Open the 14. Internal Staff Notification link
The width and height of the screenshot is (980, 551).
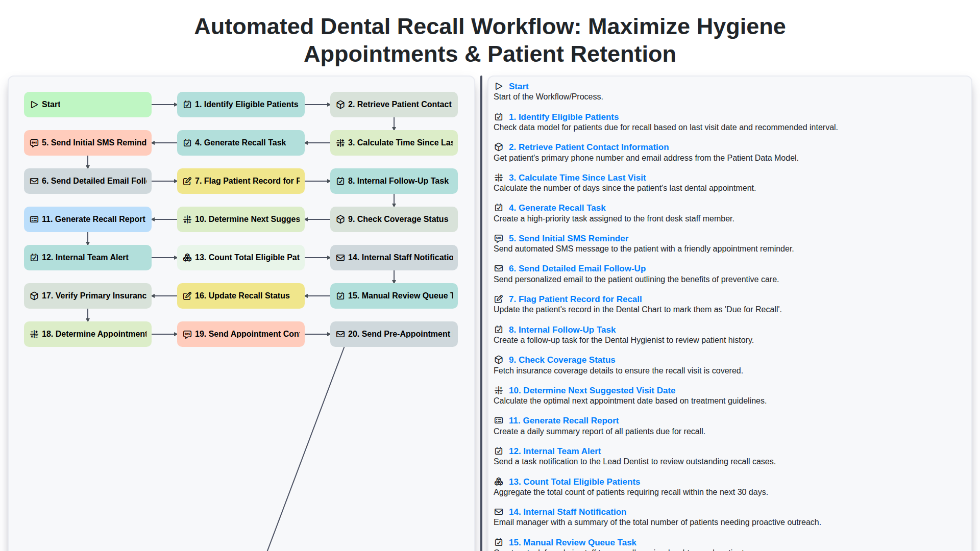pos(568,512)
